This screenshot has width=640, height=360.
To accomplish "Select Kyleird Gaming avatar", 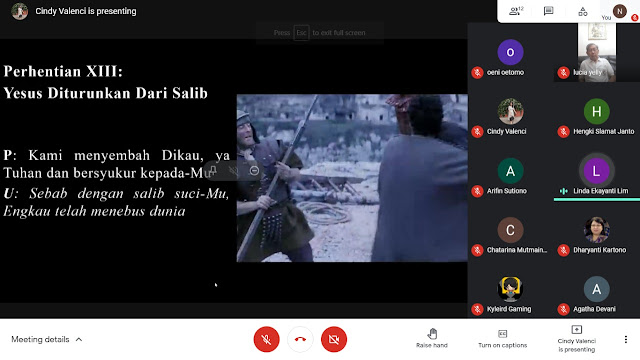I will click(x=510, y=289).
